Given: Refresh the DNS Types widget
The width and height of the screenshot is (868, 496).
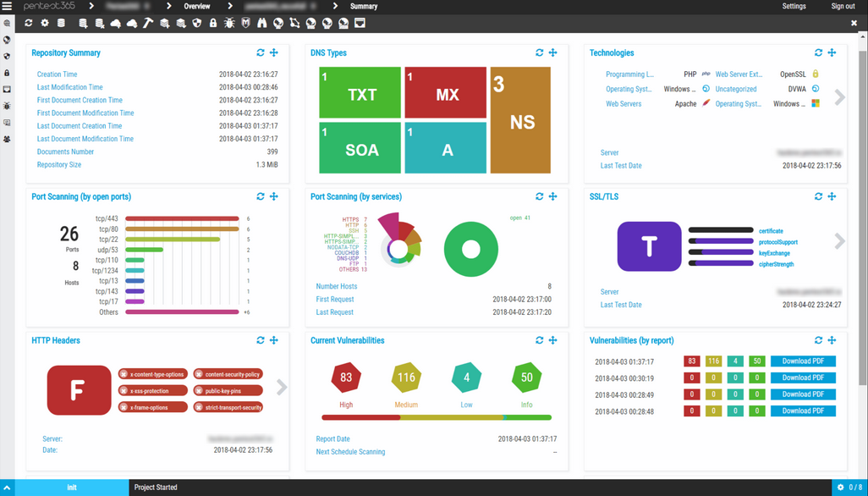Looking at the screenshot, I should pyautogui.click(x=539, y=52).
